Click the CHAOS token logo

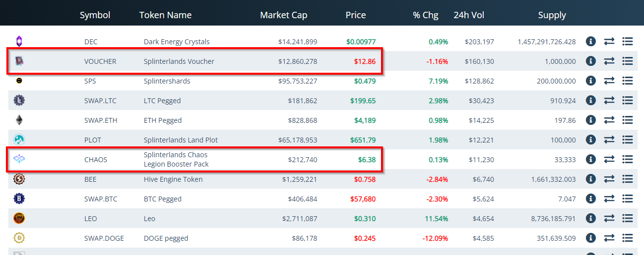point(19,159)
